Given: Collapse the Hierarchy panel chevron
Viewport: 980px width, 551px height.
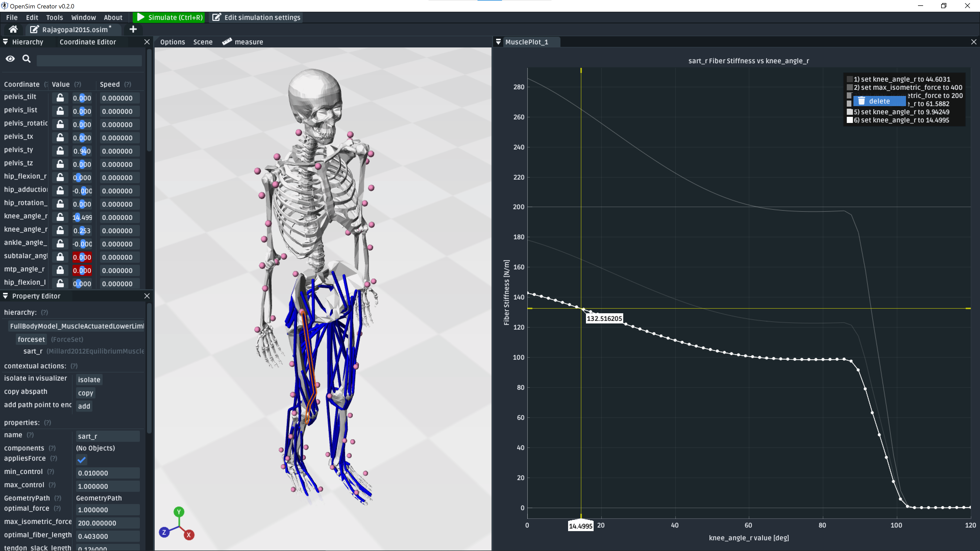Looking at the screenshot, I should [5, 42].
